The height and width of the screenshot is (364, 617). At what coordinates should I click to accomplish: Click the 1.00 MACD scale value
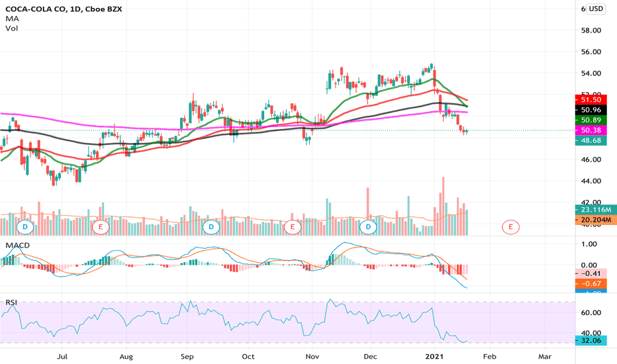click(589, 244)
